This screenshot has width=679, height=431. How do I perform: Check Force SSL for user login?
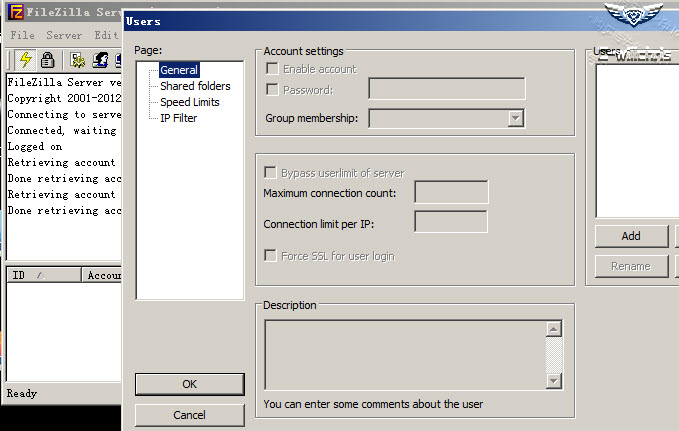(x=270, y=256)
